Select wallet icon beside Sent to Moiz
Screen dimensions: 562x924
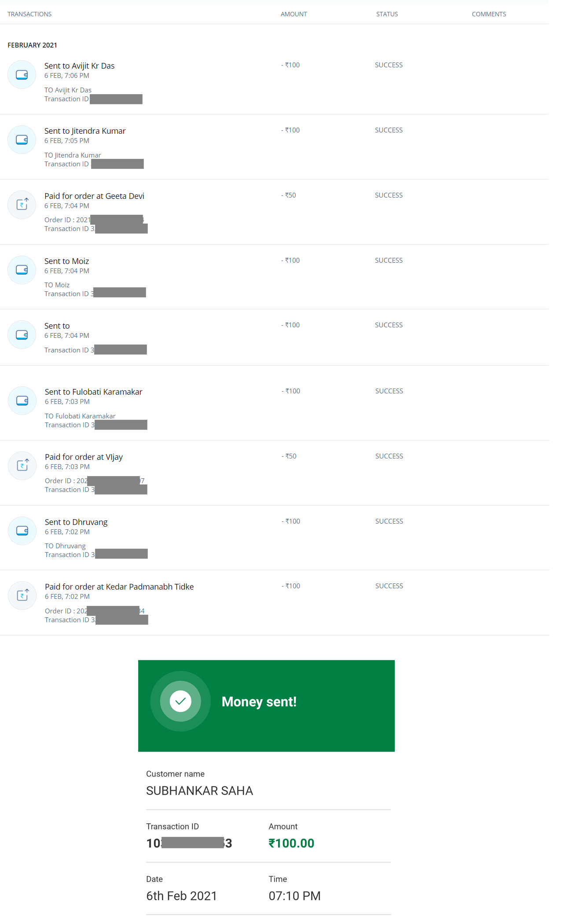22,270
